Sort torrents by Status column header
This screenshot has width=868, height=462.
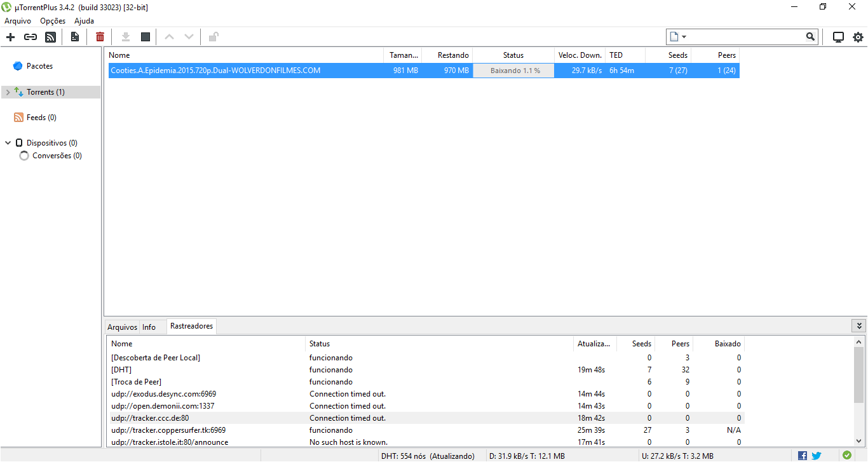(x=513, y=55)
